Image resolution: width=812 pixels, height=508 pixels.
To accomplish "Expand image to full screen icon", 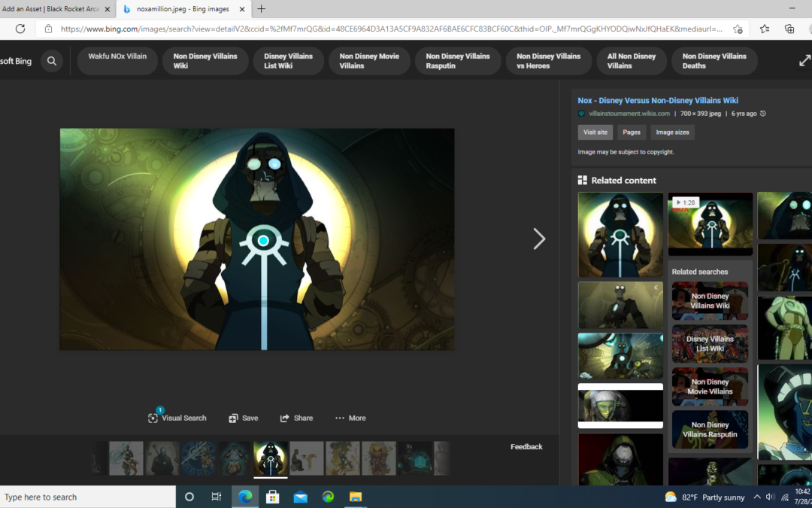I will point(804,61).
